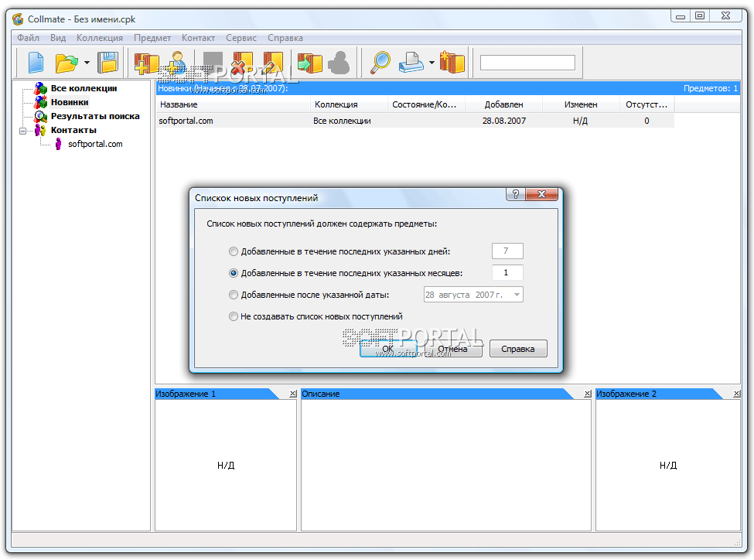Click the disabled gray square toolbar icon
Viewport: 754px width, 560px height.
coord(213,63)
